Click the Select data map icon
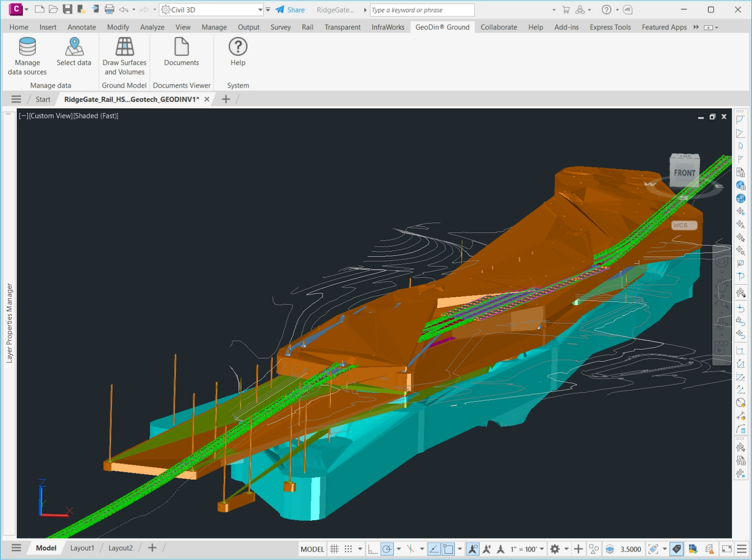 [74, 48]
